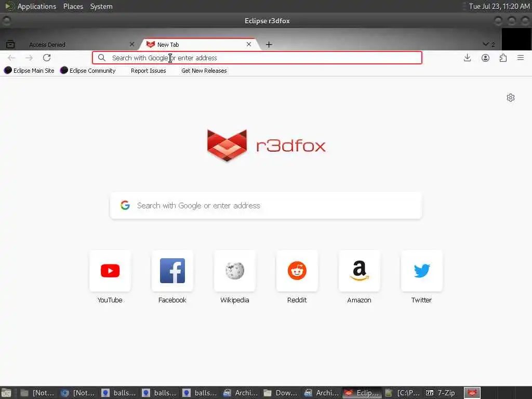532x399 pixels.
Task: Focus the page's Google search box
Action: click(266, 205)
